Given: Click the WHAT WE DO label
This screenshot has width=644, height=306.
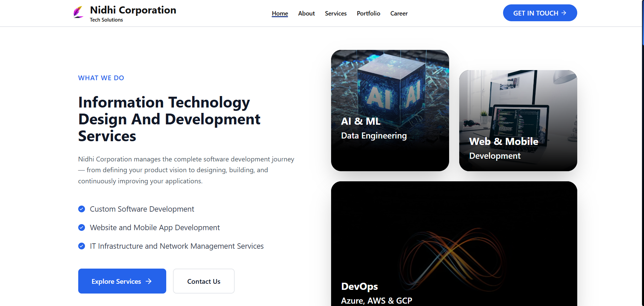Looking at the screenshot, I should click(101, 78).
